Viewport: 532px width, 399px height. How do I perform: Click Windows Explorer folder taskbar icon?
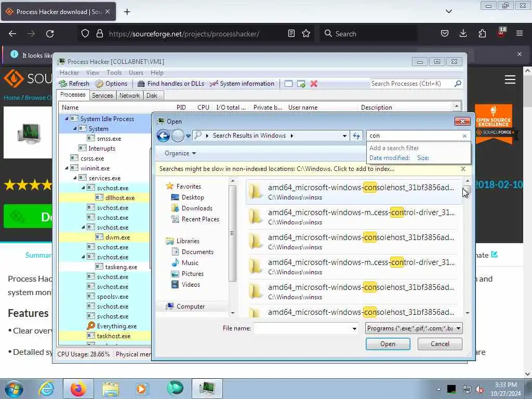tap(111, 389)
